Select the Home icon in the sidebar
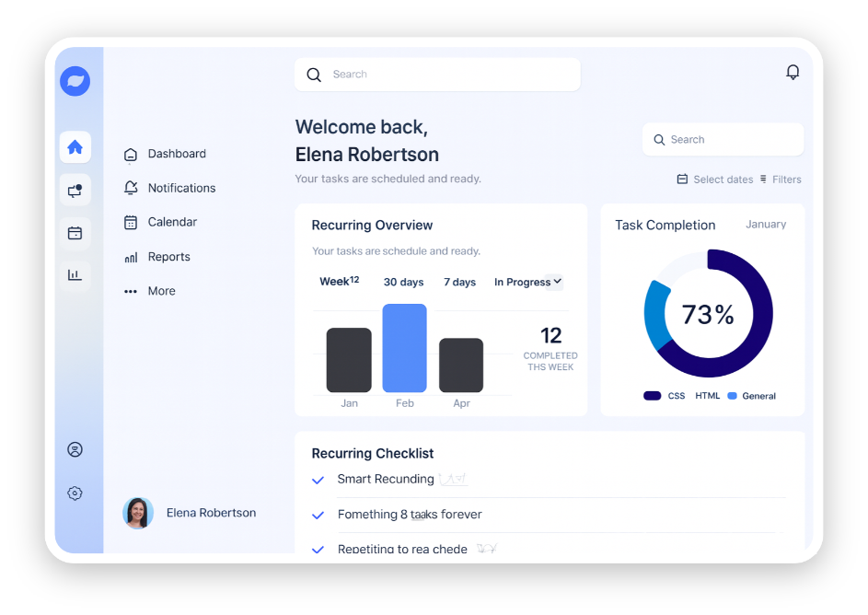 pyautogui.click(x=75, y=146)
